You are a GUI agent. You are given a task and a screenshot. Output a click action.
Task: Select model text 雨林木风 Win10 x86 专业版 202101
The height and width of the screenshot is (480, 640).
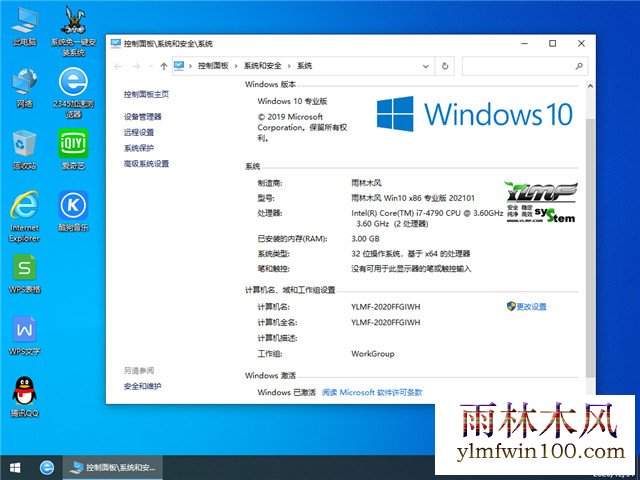413,198
